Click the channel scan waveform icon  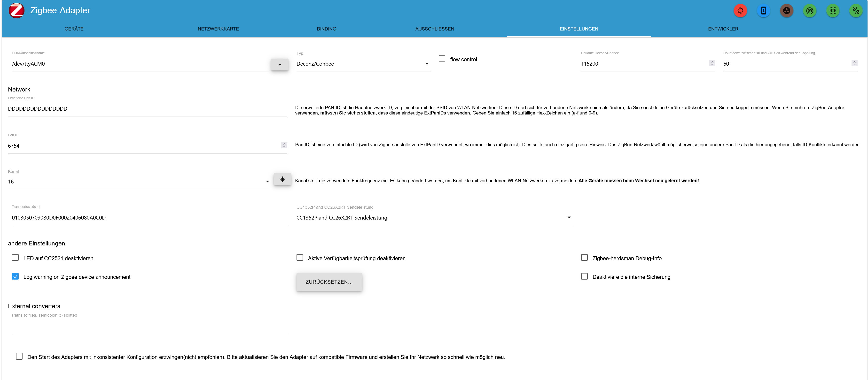tap(282, 179)
